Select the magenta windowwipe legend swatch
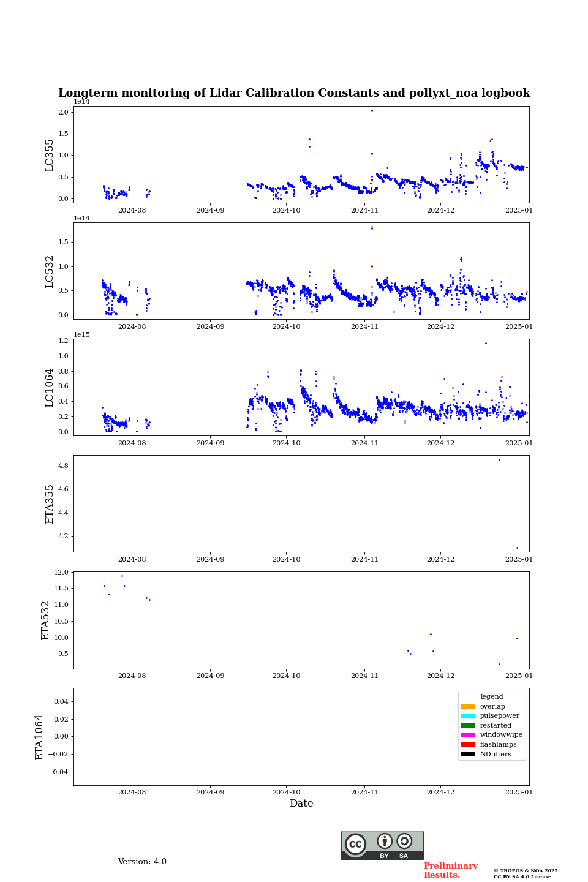588x882 pixels. (x=468, y=735)
